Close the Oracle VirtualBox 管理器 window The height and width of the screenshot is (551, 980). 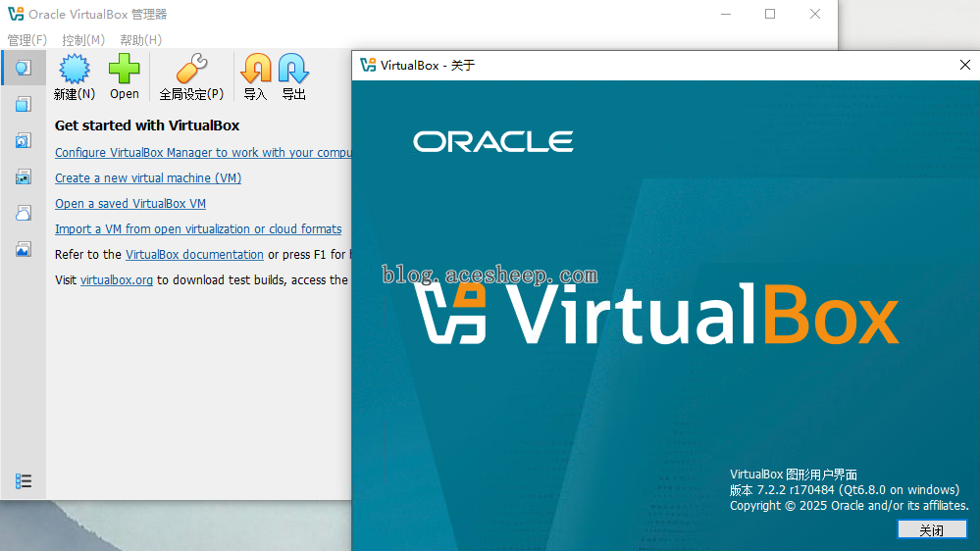[815, 14]
